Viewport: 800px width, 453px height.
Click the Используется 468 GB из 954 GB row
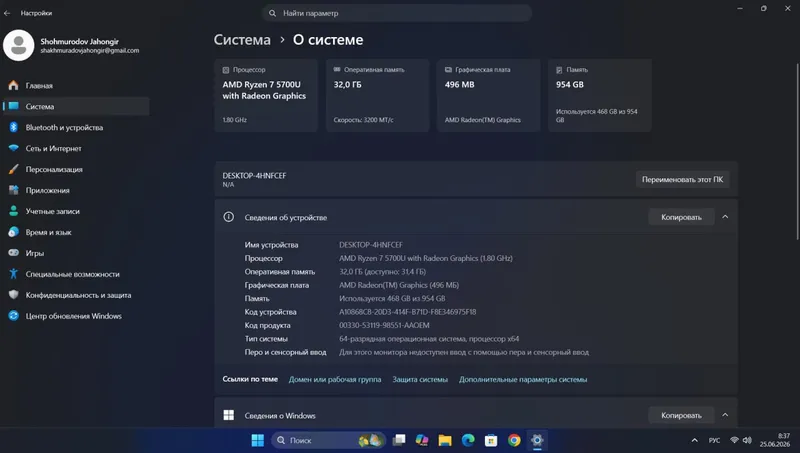392,298
